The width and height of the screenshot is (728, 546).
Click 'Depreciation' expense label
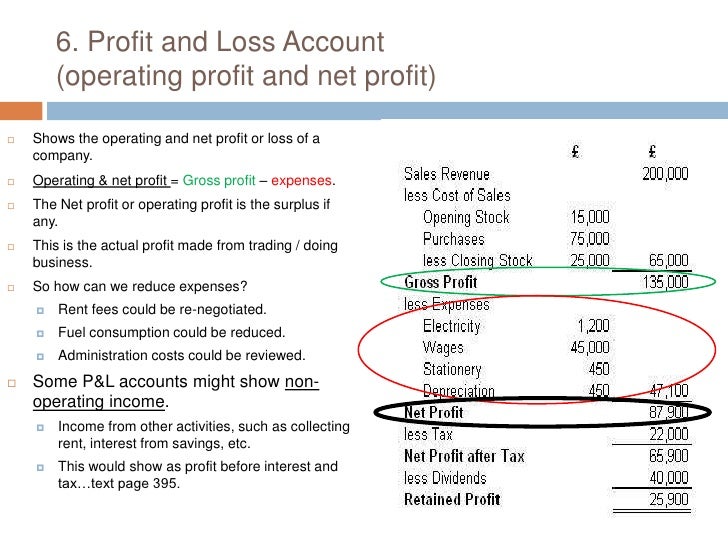pyautogui.click(x=459, y=391)
